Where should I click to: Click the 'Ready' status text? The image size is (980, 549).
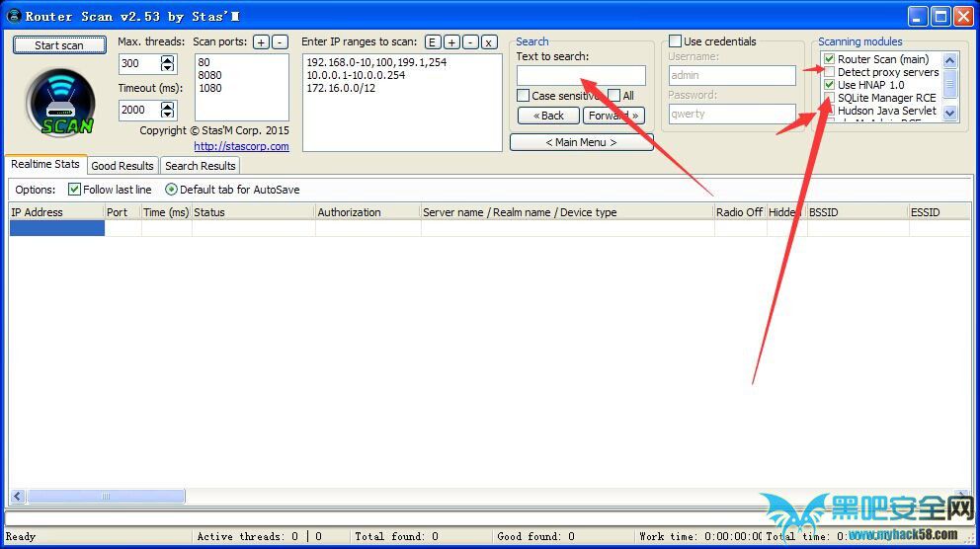tap(21, 536)
